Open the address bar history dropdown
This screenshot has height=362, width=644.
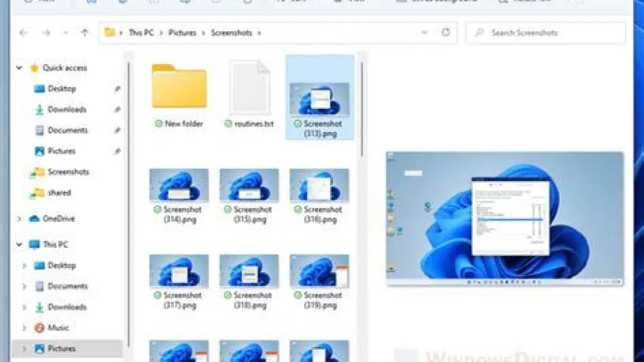(425, 33)
